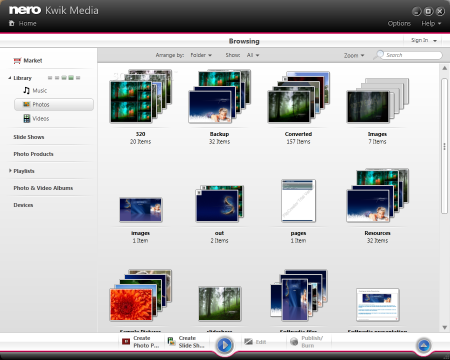
Task: Click the green library indicator square
Action: click(x=71, y=78)
